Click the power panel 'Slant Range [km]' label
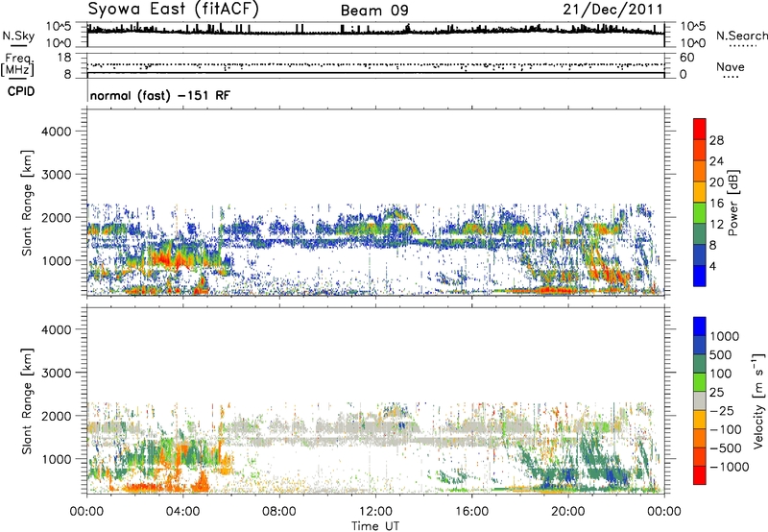Image resolution: width=768 pixels, height=532 pixels. (x=27, y=203)
